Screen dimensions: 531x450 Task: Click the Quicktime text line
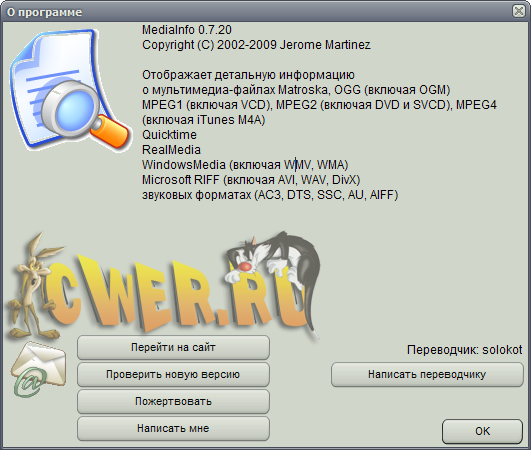[x=169, y=135]
